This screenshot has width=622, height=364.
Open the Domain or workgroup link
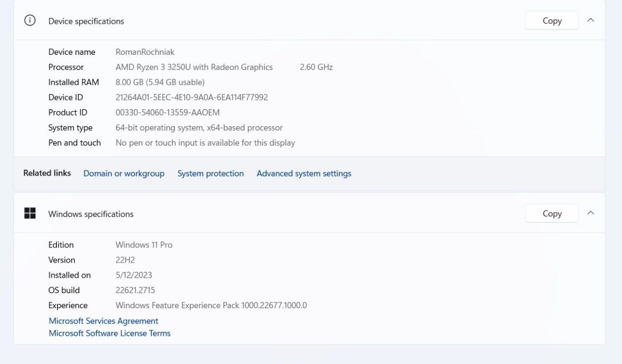click(124, 173)
